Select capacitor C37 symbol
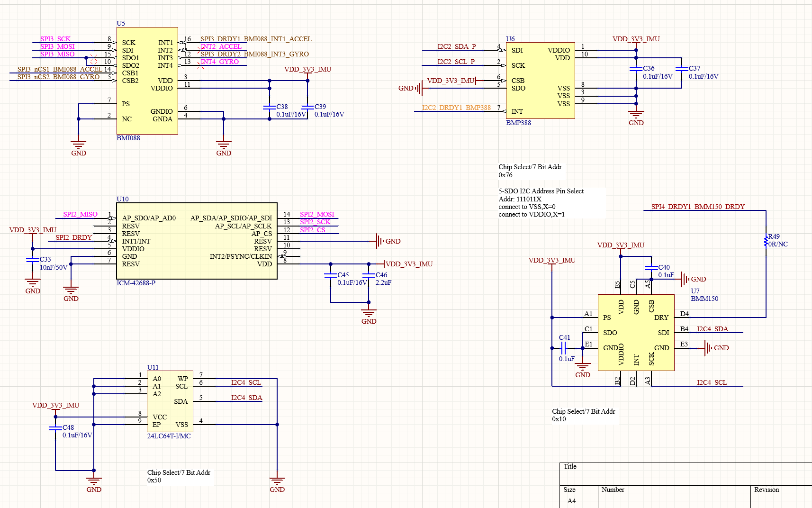Image resolution: width=812 pixels, height=508 pixels. coord(682,69)
